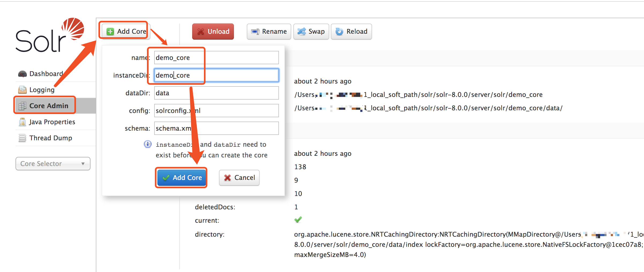Click the name: label in the dialog
The width and height of the screenshot is (644, 272).
click(141, 58)
